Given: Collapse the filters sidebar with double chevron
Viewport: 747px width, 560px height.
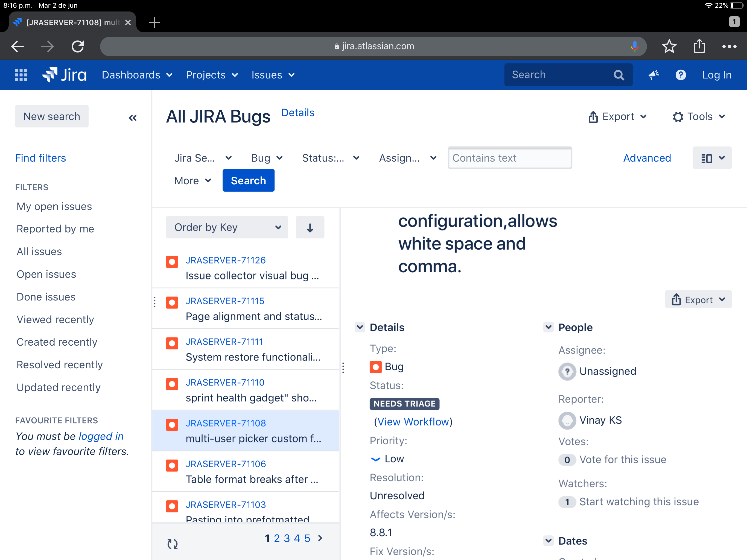Looking at the screenshot, I should pos(133,118).
